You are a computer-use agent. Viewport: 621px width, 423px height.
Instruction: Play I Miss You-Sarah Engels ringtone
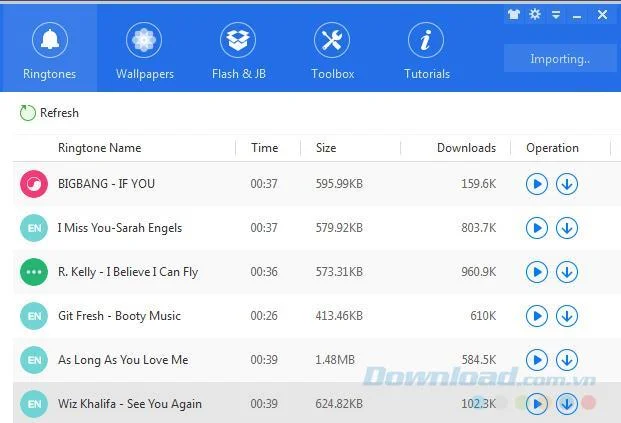[537, 228]
